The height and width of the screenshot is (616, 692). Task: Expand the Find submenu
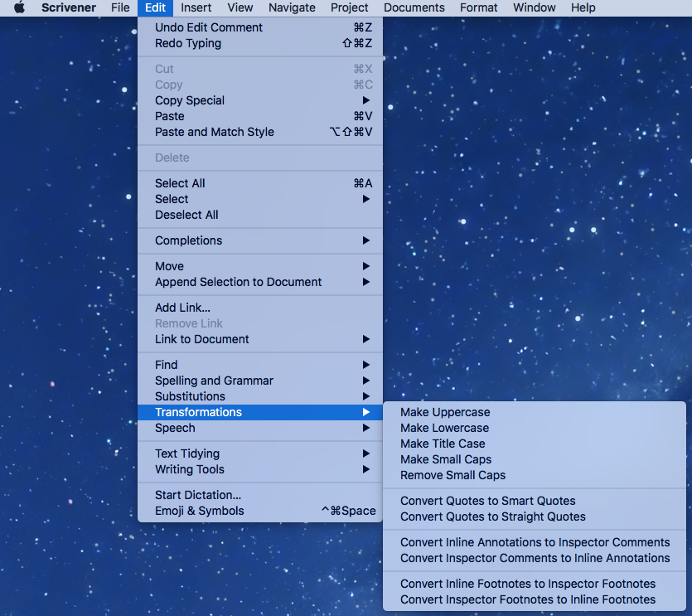tap(260, 365)
